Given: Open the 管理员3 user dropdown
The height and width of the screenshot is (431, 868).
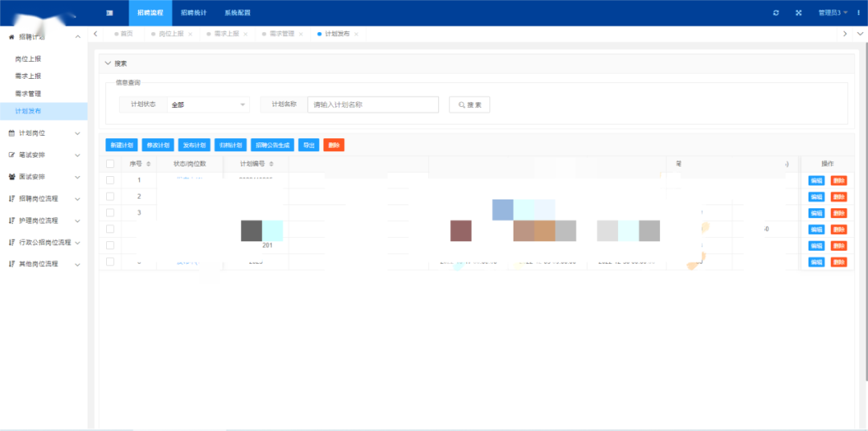Looking at the screenshot, I should tap(833, 13).
